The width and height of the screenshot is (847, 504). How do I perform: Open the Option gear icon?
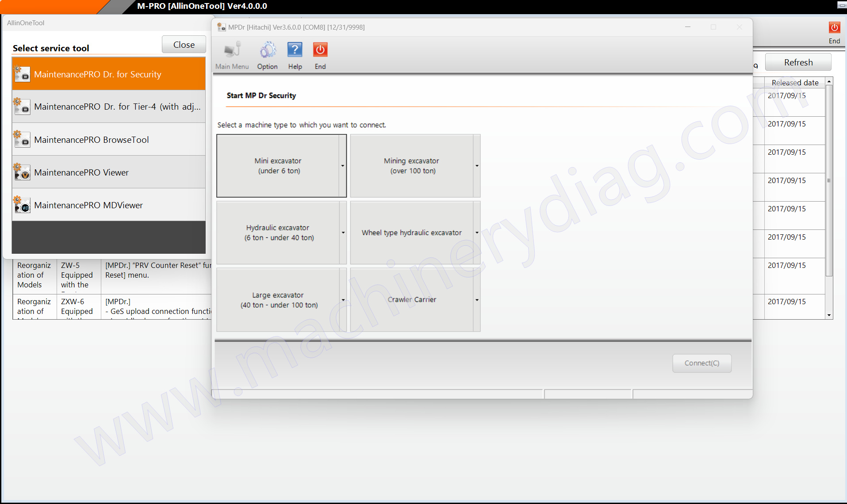[268, 50]
